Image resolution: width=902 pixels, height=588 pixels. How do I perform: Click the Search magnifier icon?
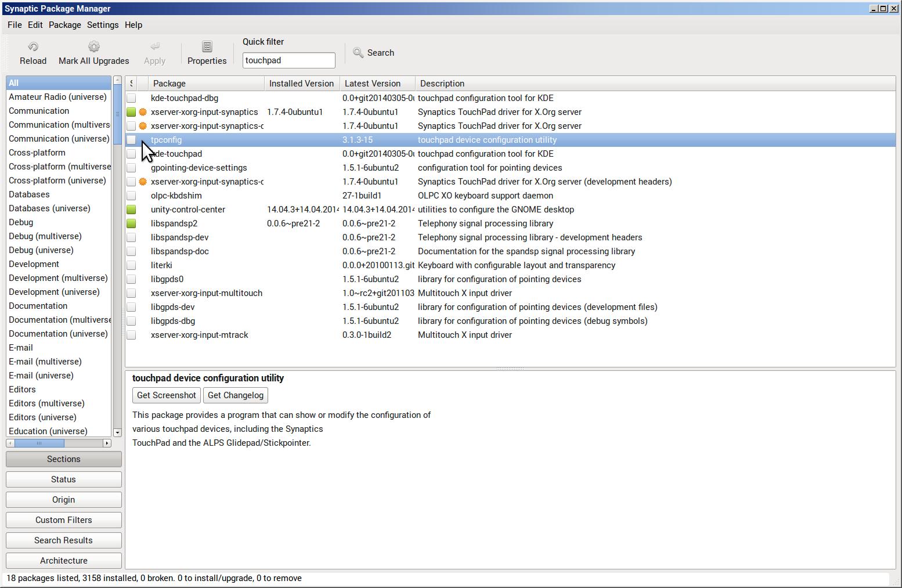tap(358, 53)
